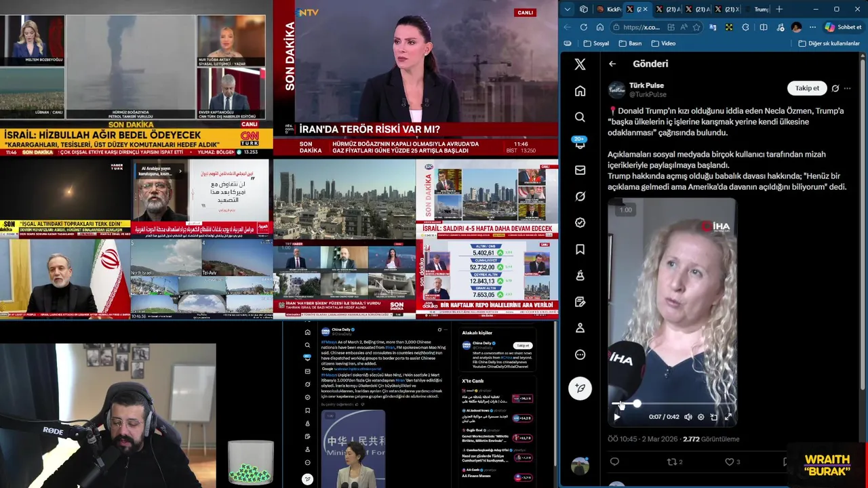Click the reply icon under the post

point(614,462)
